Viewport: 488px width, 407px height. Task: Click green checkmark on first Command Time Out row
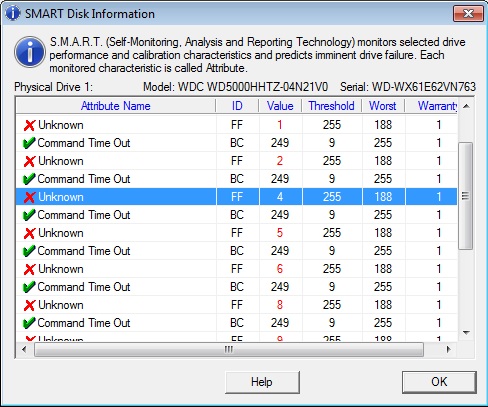[29, 143]
